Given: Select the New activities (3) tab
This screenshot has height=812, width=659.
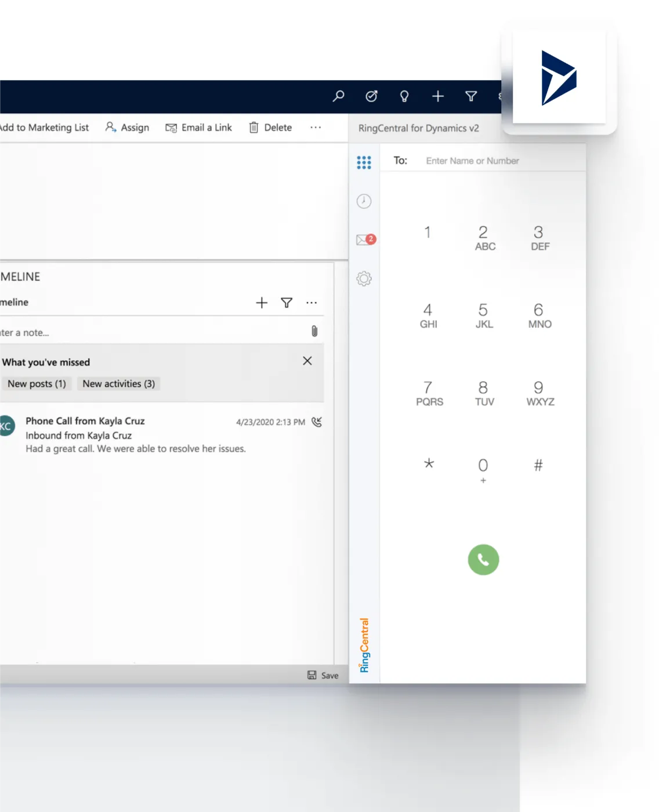Looking at the screenshot, I should (118, 384).
